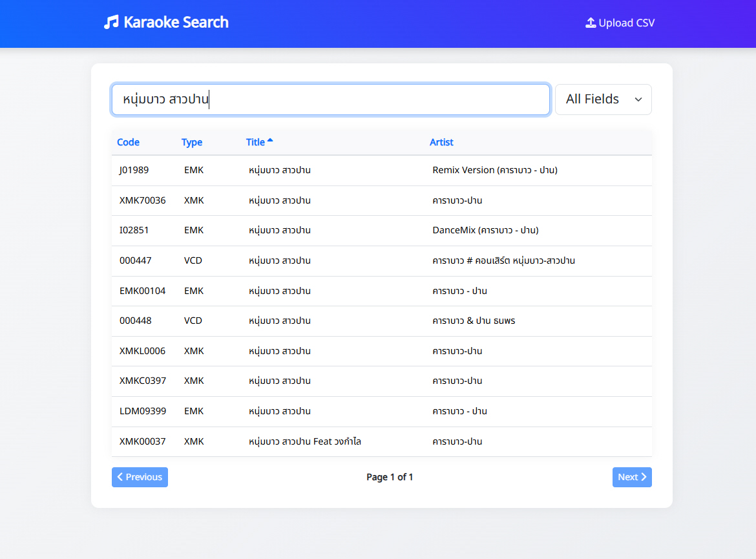Click the VCD type in the 000448 row

coord(193,321)
